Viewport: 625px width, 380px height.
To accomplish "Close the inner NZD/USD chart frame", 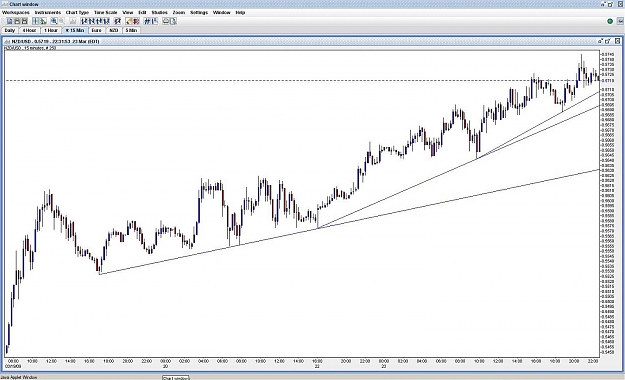I will coord(617,41).
